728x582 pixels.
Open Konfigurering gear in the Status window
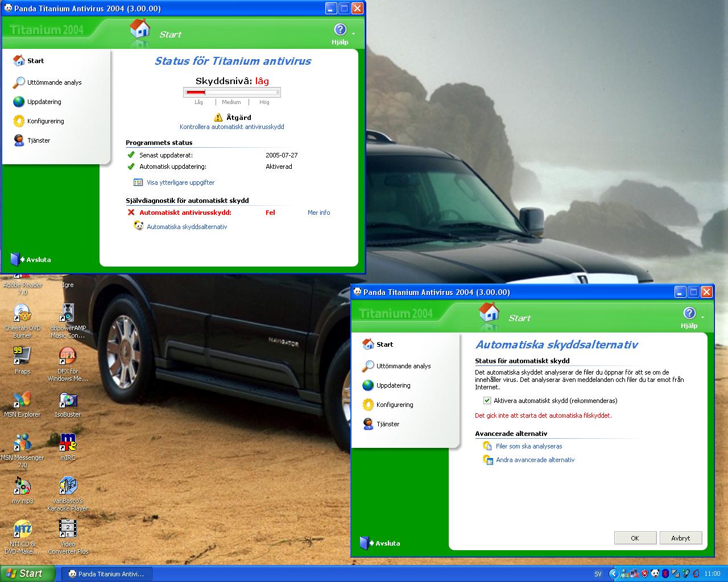[19, 121]
